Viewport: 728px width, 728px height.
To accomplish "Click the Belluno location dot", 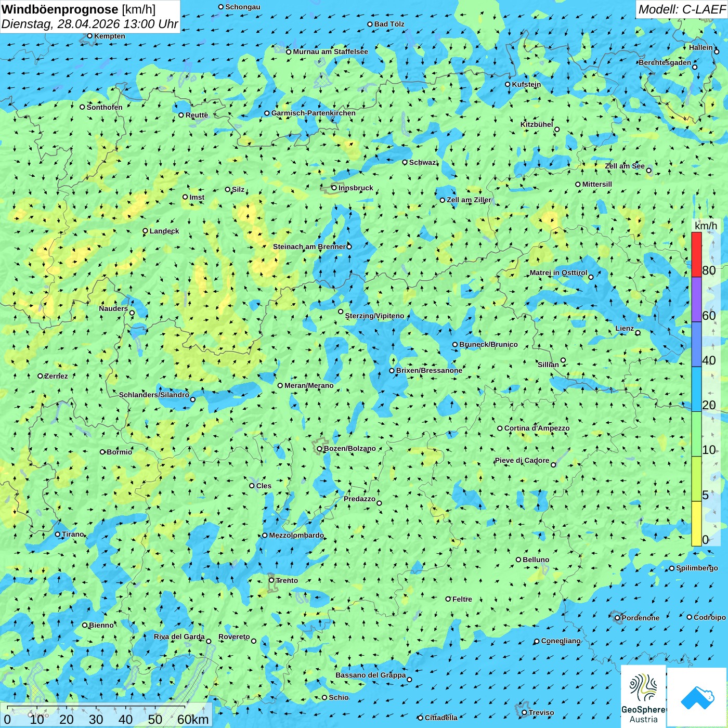I will pyautogui.click(x=518, y=560).
